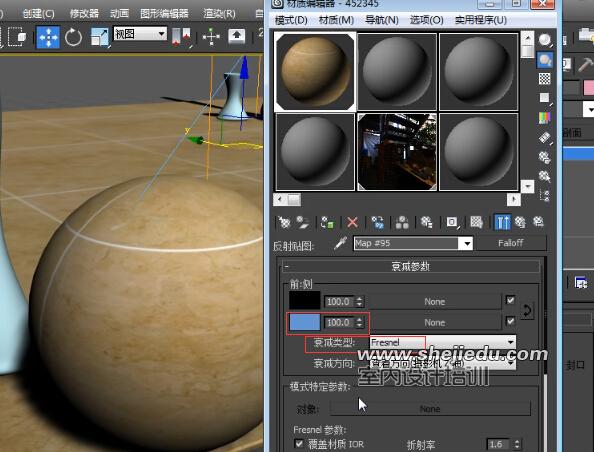Open the Fresnel falloff type dropdown
594x452 pixels.
point(442,342)
